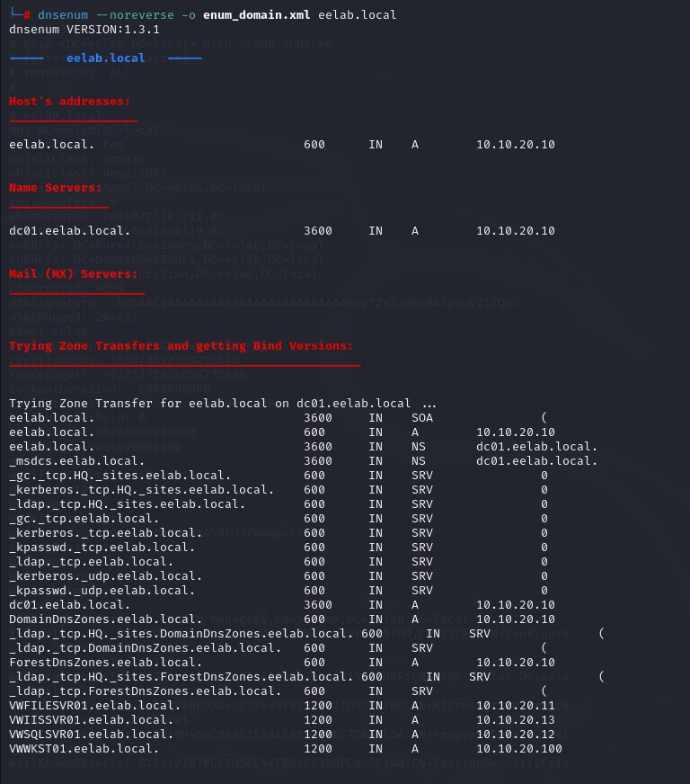
Task: Click IP address 10.10.20.13
Action: point(516,720)
